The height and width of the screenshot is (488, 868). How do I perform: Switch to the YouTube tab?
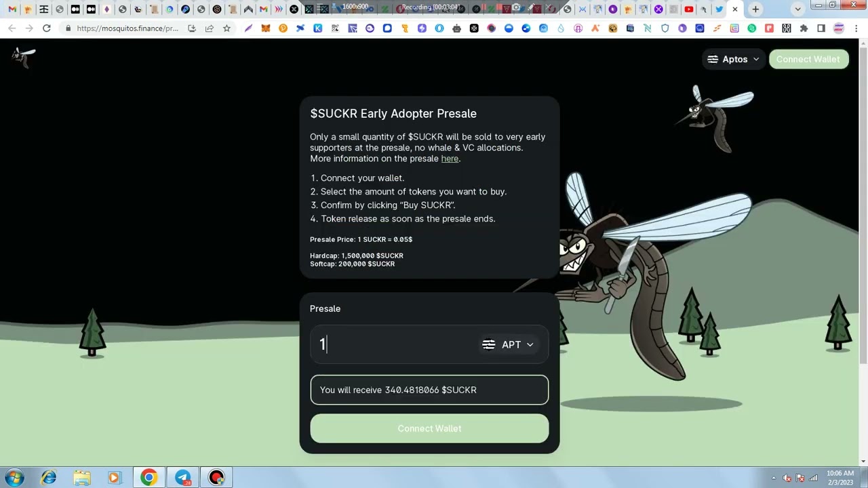click(x=689, y=9)
